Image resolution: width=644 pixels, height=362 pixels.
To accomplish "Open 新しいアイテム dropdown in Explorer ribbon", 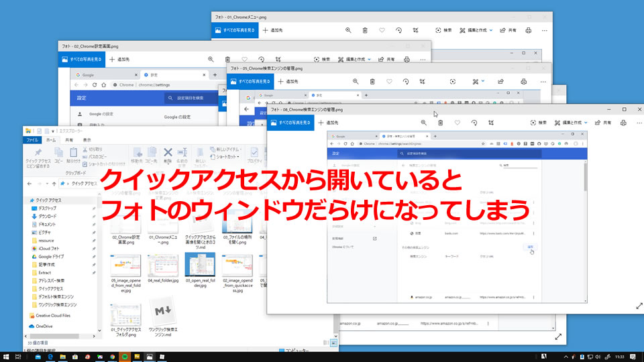I will 225,149.
